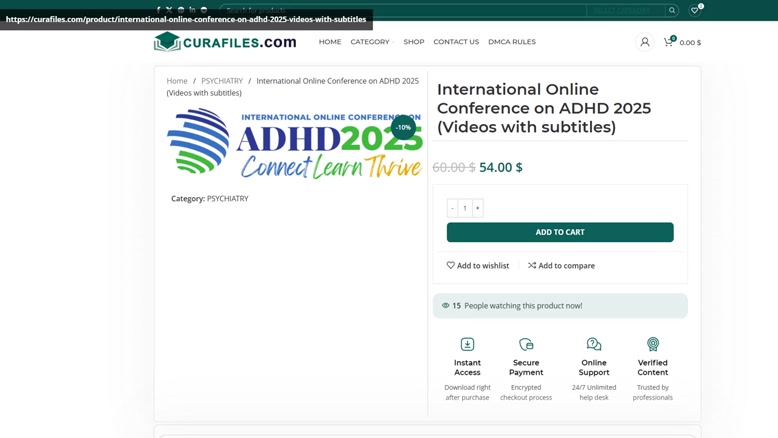Click the search magnifier icon
Screen dimensions: 778x438
point(672,10)
